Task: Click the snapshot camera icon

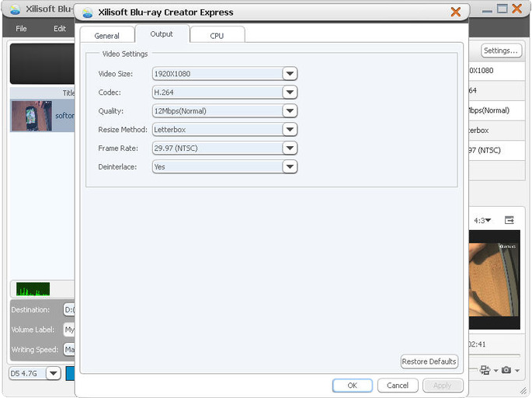Action: 506,370
